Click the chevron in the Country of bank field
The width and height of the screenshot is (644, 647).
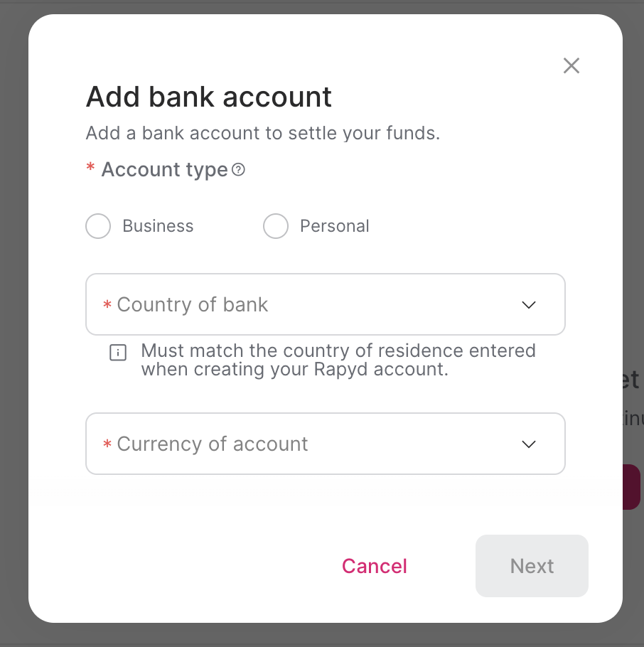pos(528,304)
